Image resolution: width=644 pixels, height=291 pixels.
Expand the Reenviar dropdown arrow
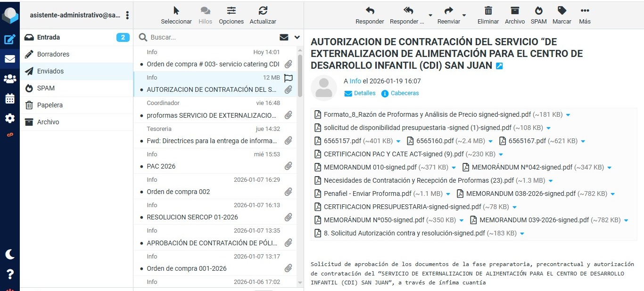(x=464, y=15)
